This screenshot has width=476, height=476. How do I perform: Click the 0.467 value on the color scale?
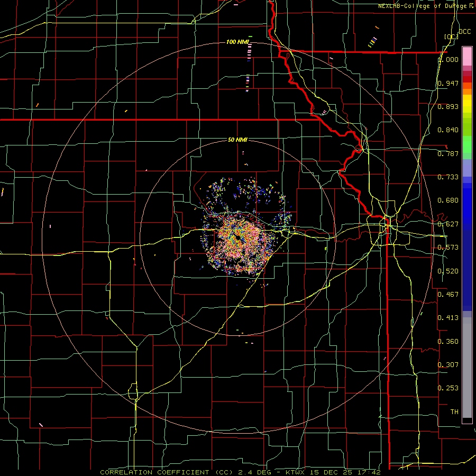448,295
